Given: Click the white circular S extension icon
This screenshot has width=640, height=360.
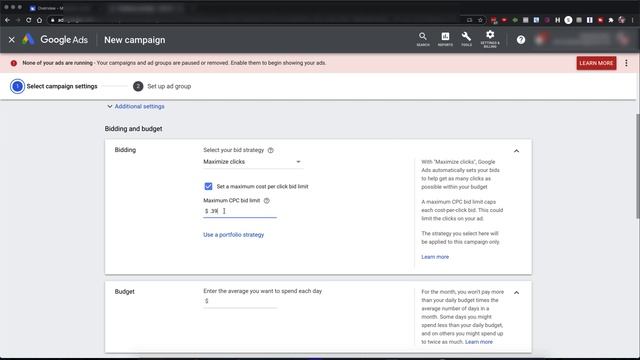Looking at the screenshot, I should click(x=568, y=20).
